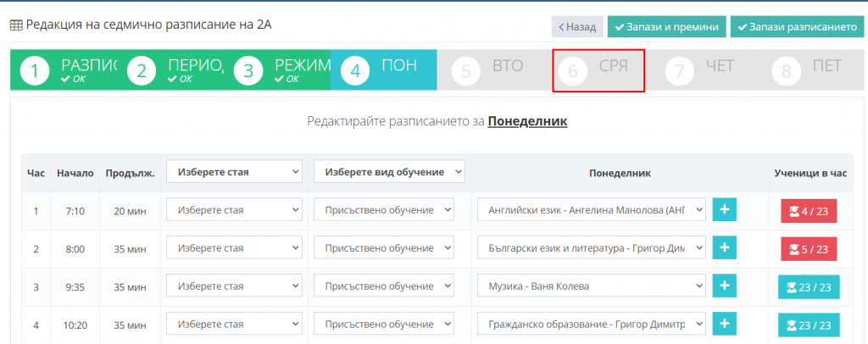Click the plus icon next to Български език
868x344 pixels.
pyautogui.click(x=725, y=248)
